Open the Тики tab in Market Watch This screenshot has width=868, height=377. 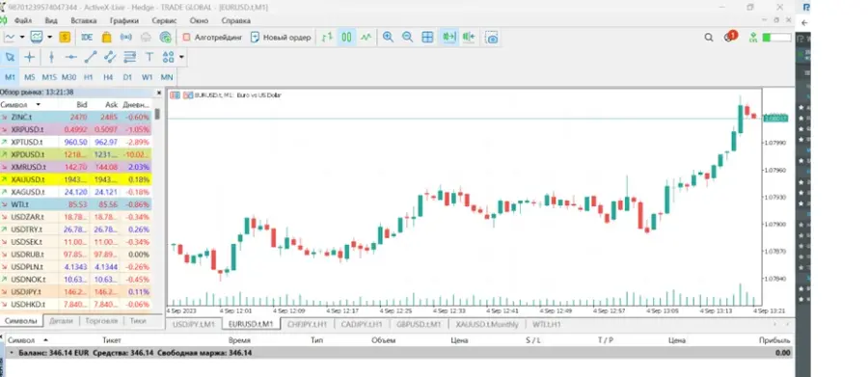click(x=138, y=320)
